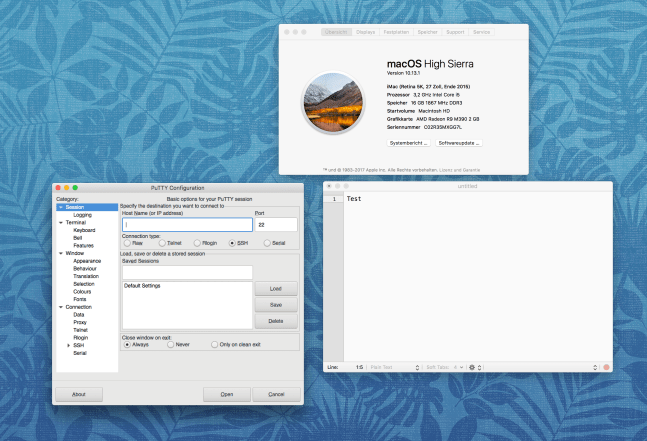Collapse the Connection category tree
The image size is (647, 441).
point(61,307)
